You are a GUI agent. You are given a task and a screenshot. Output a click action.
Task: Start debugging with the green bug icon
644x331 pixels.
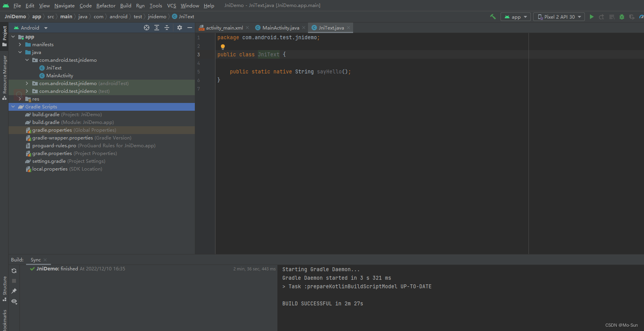[622, 17]
